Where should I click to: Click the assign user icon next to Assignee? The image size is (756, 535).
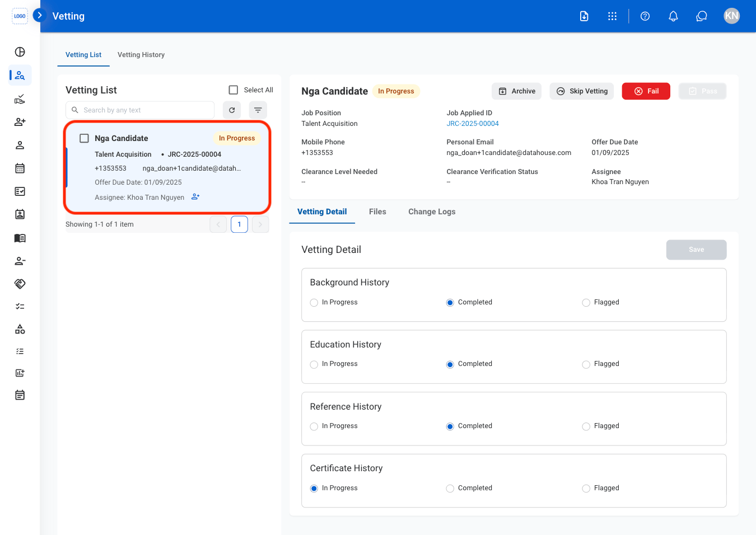pyautogui.click(x=195, y=197)
